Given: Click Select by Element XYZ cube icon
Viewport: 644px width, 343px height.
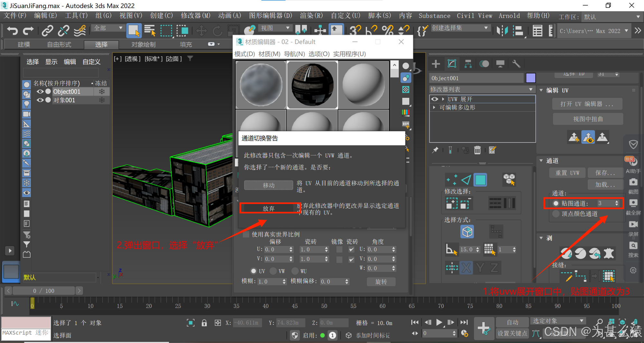Looking at the screenshot, I should point(467,232).
